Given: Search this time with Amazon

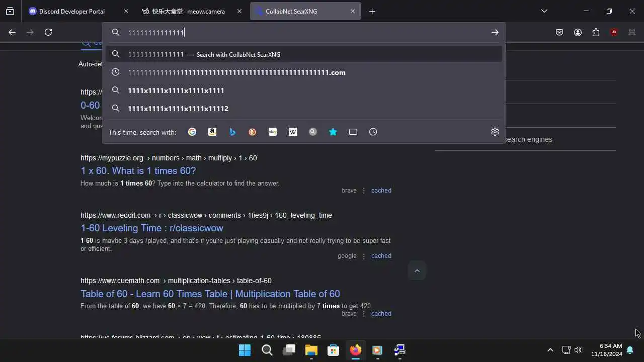Looking at the screenshot, I should 212,132.
